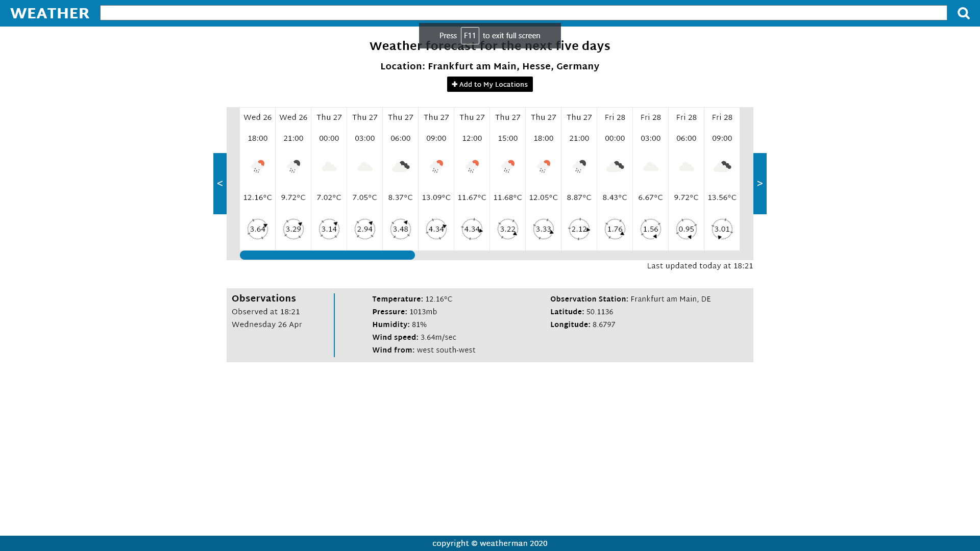Click the Latitude: 50.1136 value

coord(582,312)
